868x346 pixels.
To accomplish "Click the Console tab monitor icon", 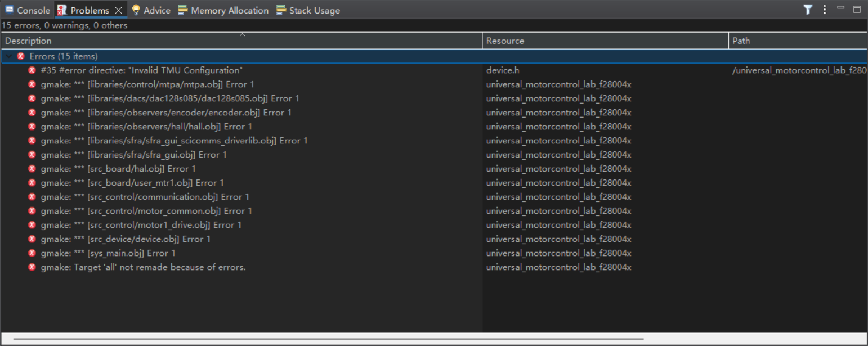I will (10, 10).
